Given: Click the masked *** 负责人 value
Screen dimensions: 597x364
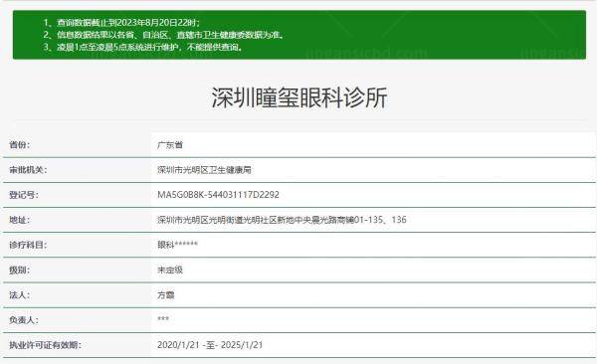Looking at the screenshot, I should (163, 319).
